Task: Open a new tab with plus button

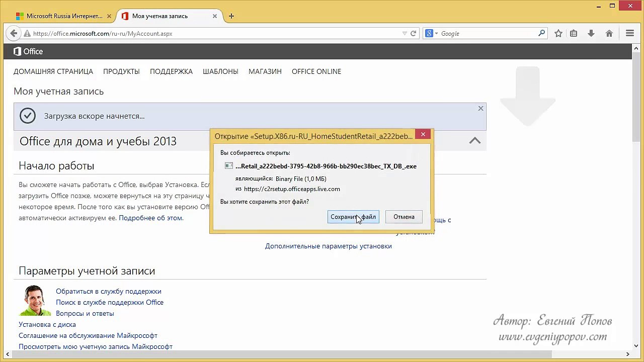Action: click(231, 16)
